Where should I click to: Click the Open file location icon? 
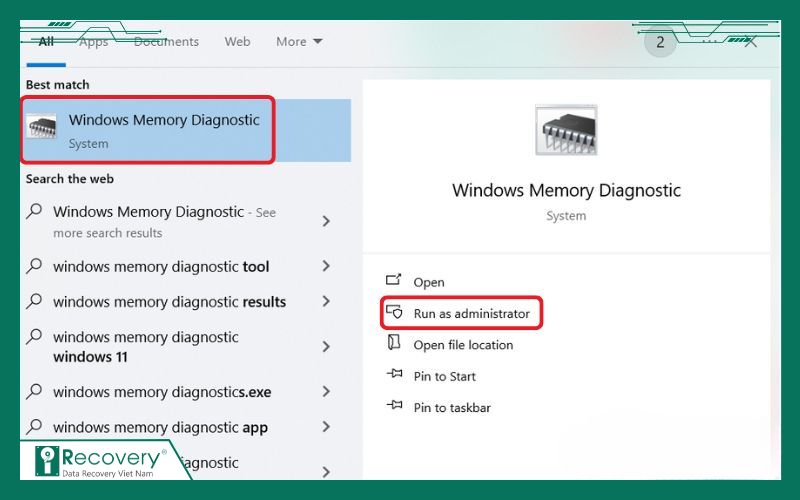point(393,342)
